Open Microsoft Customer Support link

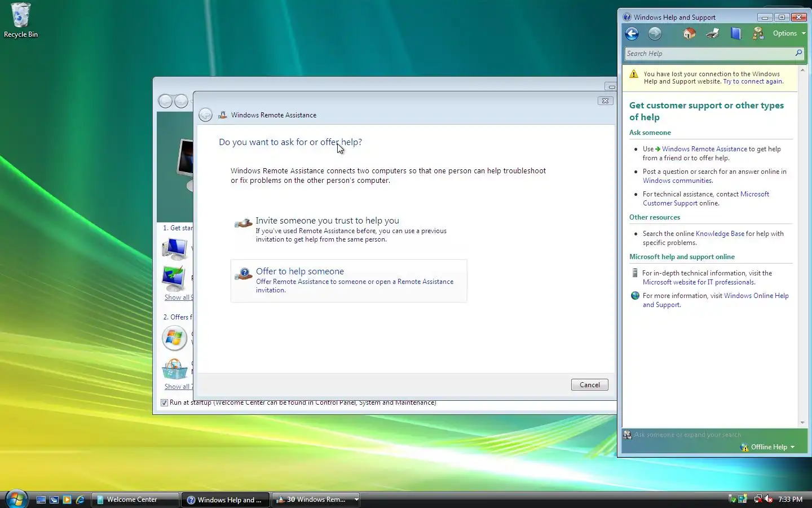tap(706, 199)
